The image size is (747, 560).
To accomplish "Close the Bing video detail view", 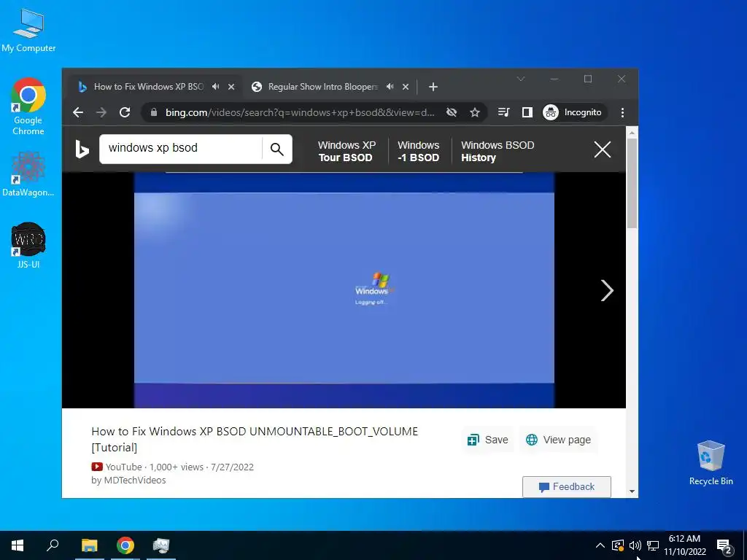I will [x=602, y=149].
